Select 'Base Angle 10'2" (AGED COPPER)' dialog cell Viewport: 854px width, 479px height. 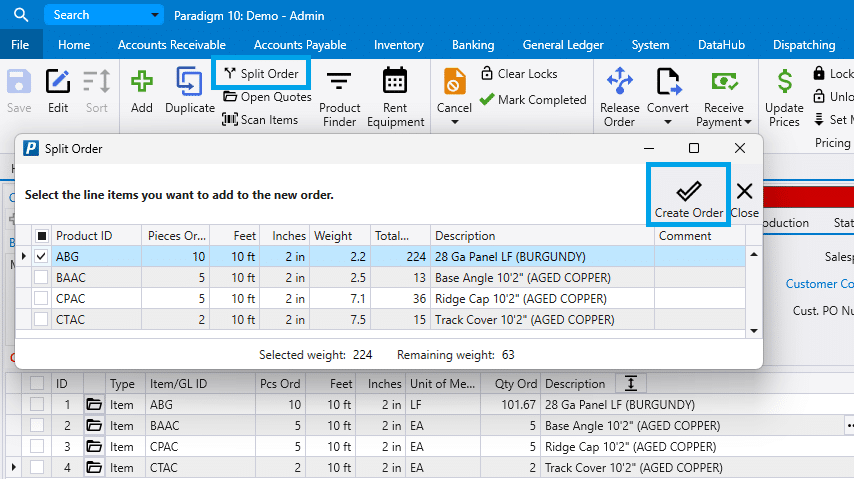pos(542,278)
